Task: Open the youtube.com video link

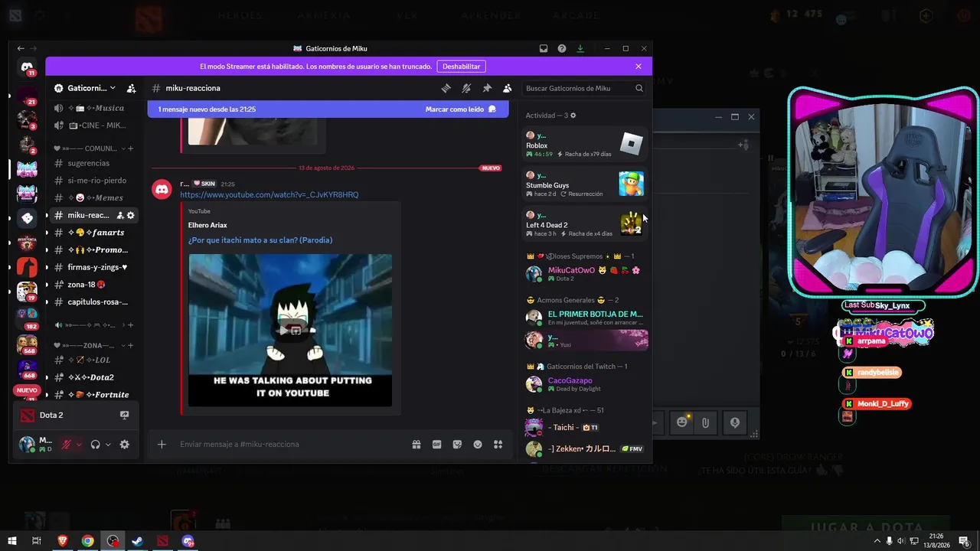Action: (269, 195)
